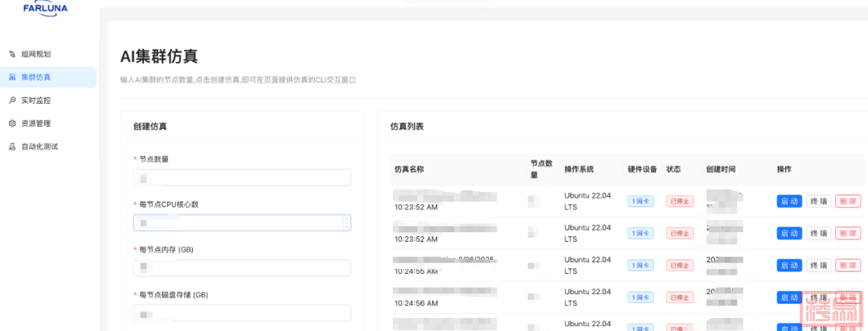Click the FARLUNA logo
The width and height of the screenshot is (868, 331).
coord(45,7)
